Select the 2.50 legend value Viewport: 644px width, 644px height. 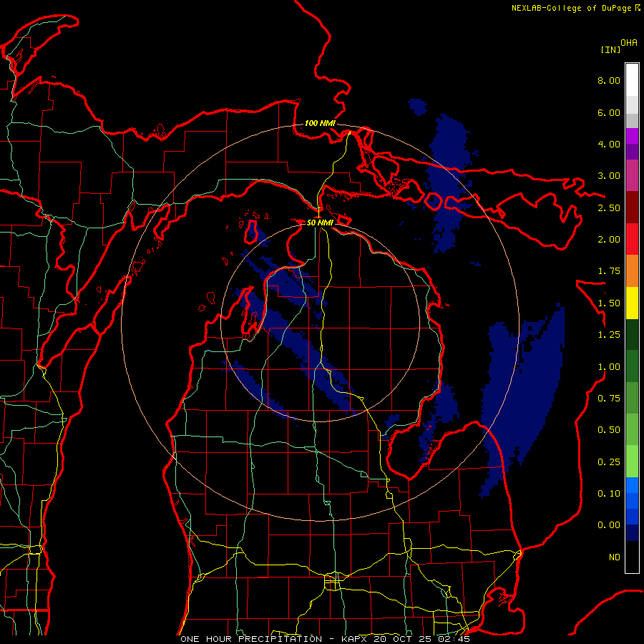609,208
